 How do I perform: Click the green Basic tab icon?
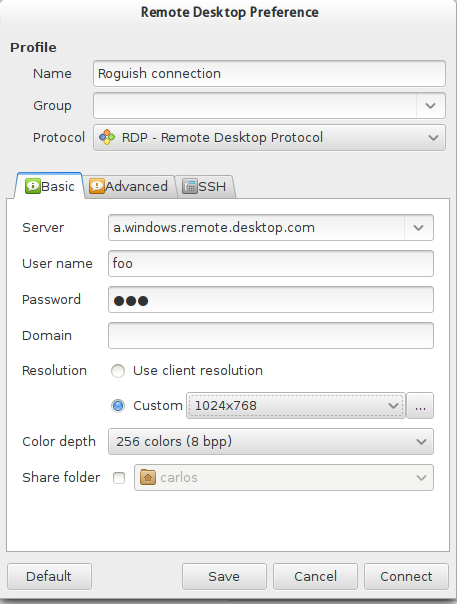click(33, 186)
